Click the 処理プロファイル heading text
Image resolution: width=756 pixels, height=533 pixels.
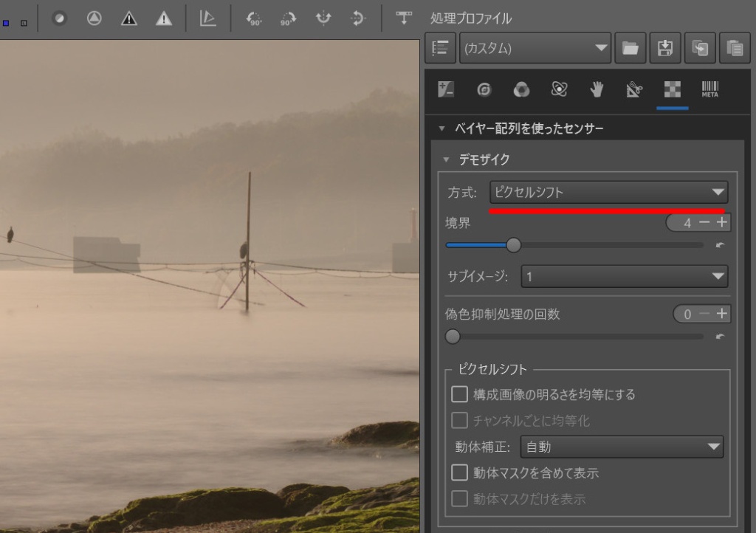470,18
